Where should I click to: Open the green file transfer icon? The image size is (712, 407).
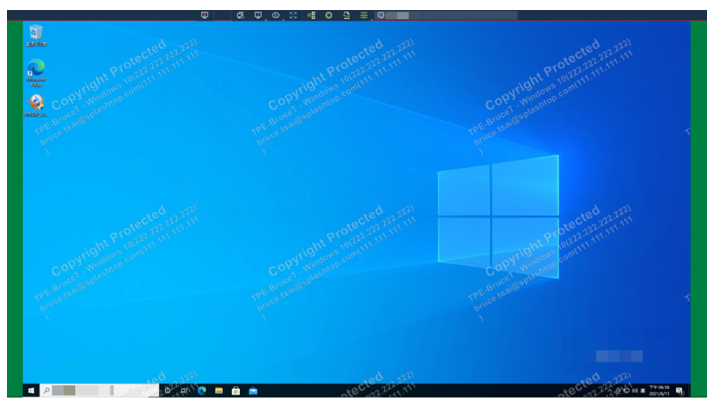tap(311, 15)
